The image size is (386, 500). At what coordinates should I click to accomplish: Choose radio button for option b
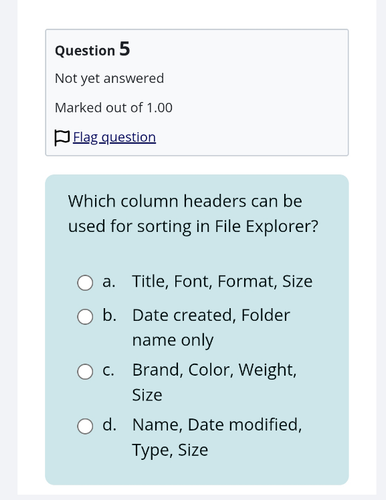click(x=85, y=317)
